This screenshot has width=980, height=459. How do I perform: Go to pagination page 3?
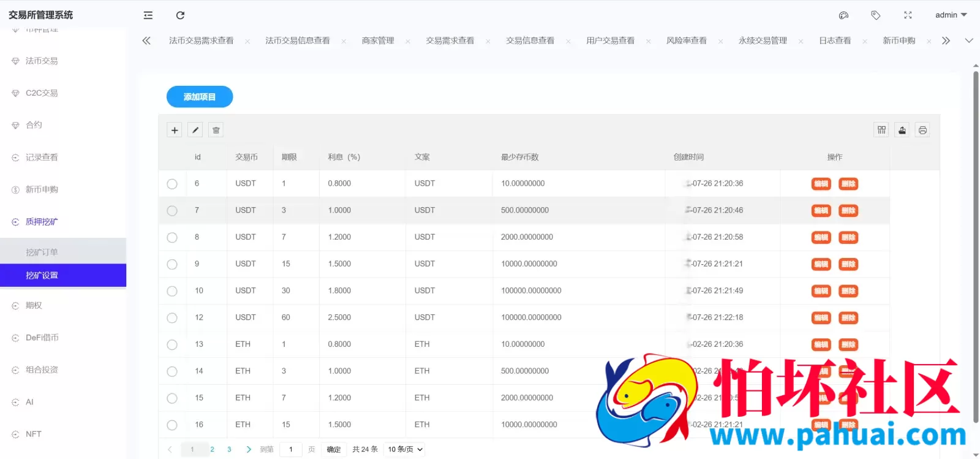229,449
